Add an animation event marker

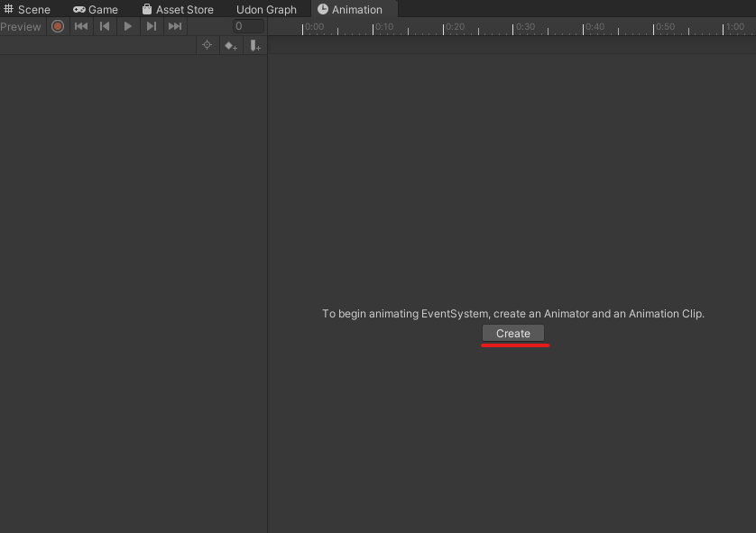tap(255, 45)
